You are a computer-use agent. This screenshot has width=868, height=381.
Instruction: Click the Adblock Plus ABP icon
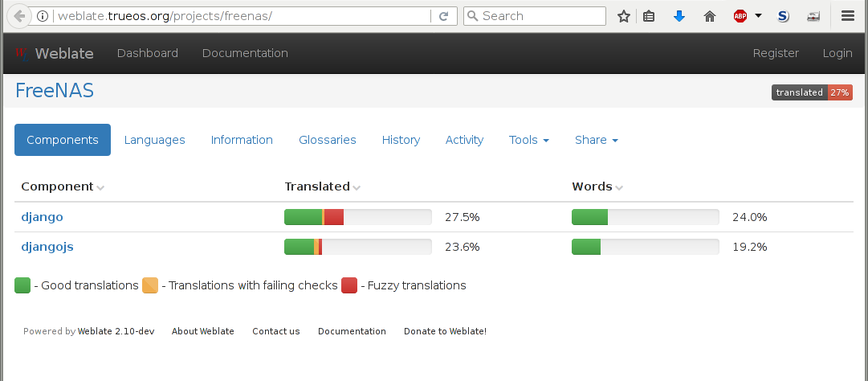point(740,16)
